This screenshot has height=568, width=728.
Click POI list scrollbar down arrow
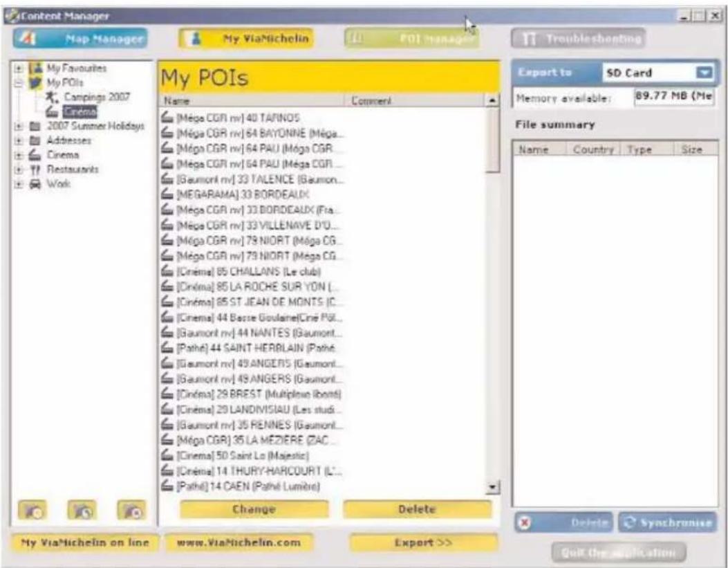(493, 487)
